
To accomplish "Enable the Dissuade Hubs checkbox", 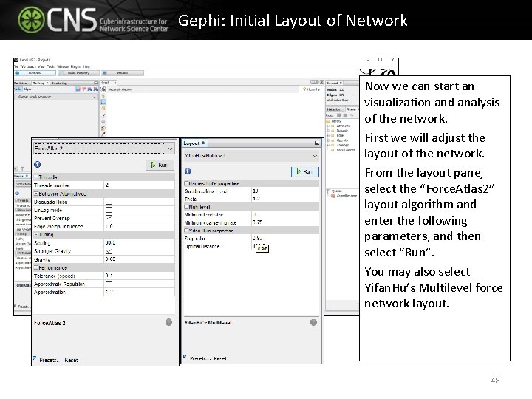I will [x=109, y=202].
